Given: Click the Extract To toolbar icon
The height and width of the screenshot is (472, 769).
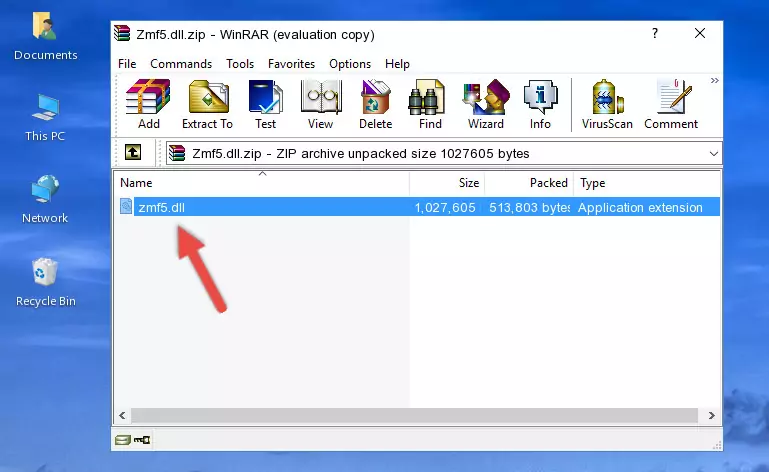Looking at the screenshot, I should [x=207, y=104].
